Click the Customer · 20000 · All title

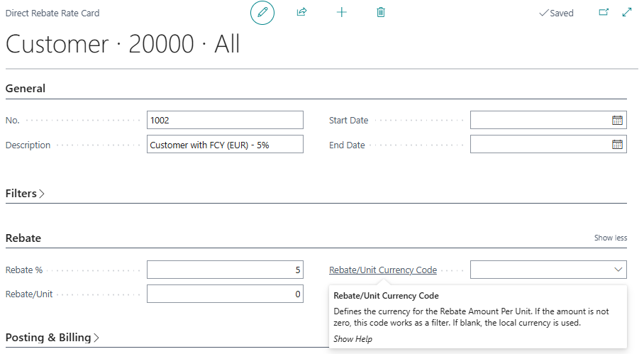point(123,44)
